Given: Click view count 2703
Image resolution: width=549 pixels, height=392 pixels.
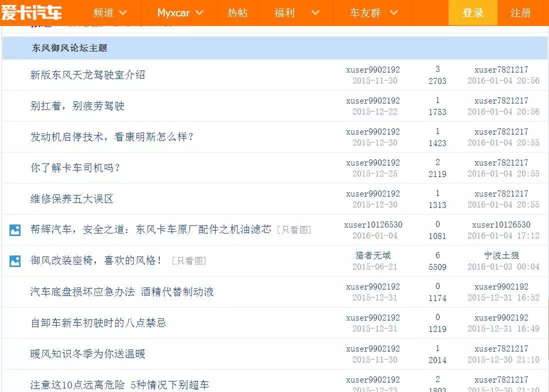Looking at the screenshot, I should (x=437, y=81).
